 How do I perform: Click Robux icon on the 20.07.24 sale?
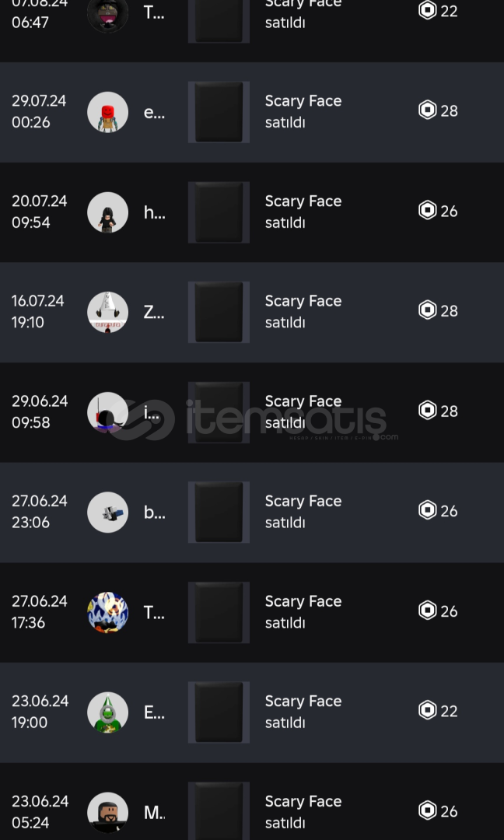(427, 210)
